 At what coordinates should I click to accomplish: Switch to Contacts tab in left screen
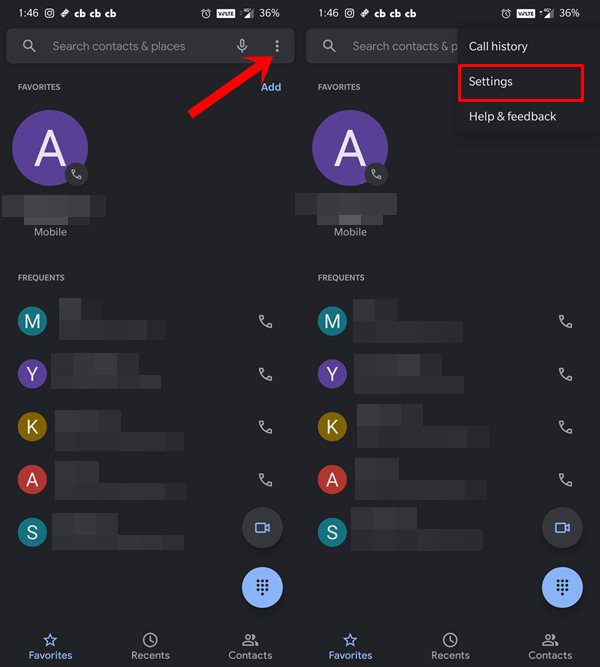tap(250, 647)
